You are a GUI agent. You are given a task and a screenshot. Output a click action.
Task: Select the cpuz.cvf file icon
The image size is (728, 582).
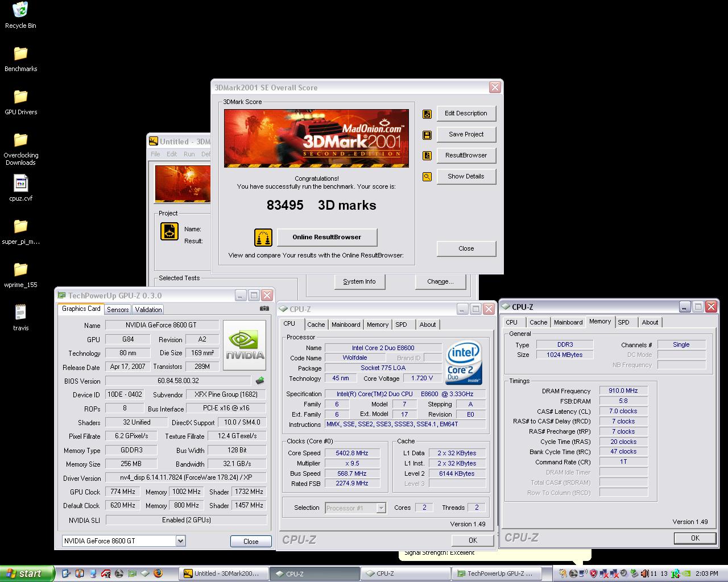pyautogui.click(x=20, y=183)
